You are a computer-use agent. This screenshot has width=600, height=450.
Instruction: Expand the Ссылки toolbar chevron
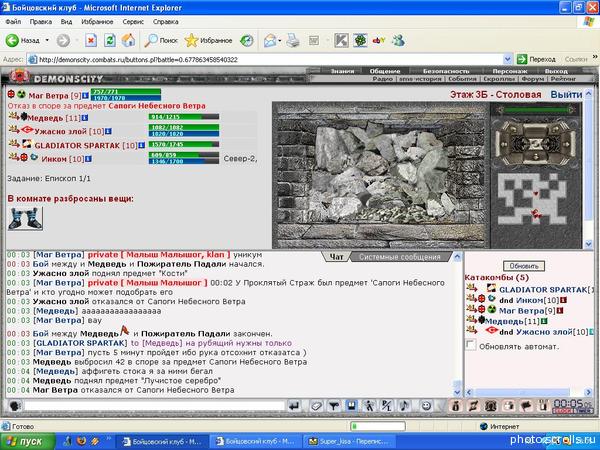pyautogui.click(x=595, y=57)
